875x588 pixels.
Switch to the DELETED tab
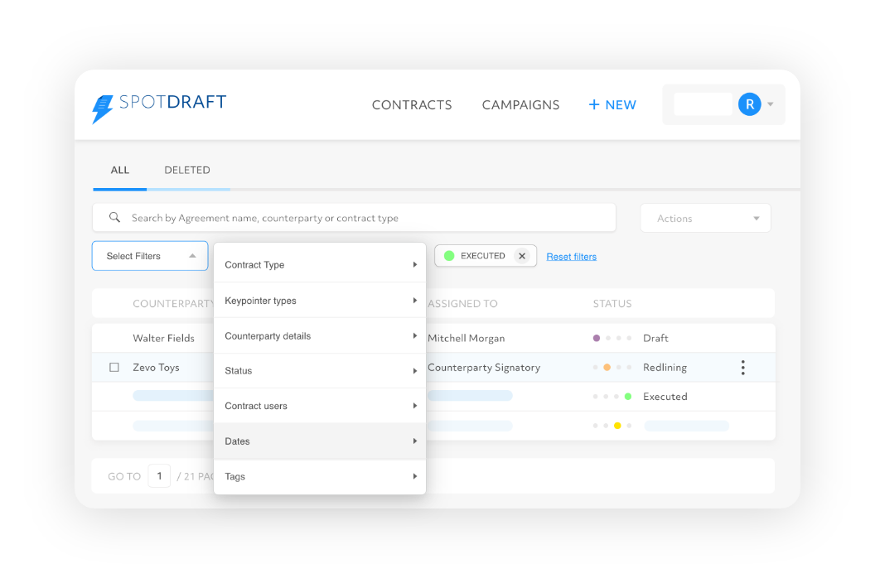click(x=187, y=170)
